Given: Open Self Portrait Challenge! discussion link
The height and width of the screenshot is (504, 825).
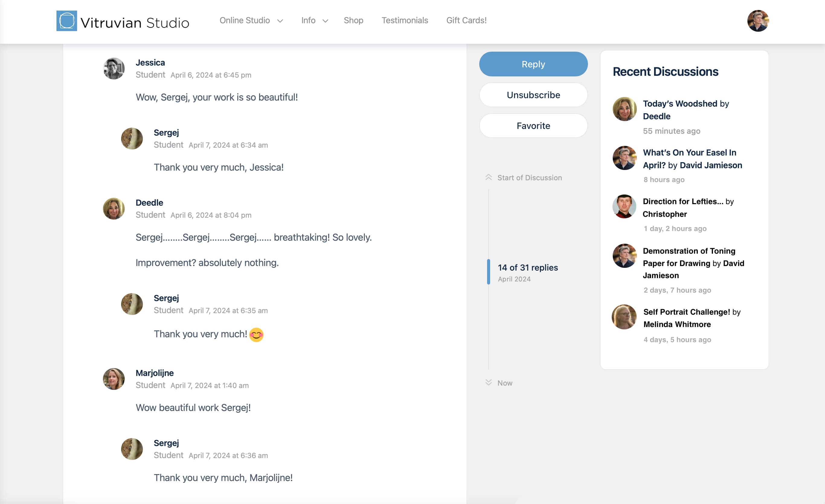Looking at the screenshot, I should coord(686,312).
